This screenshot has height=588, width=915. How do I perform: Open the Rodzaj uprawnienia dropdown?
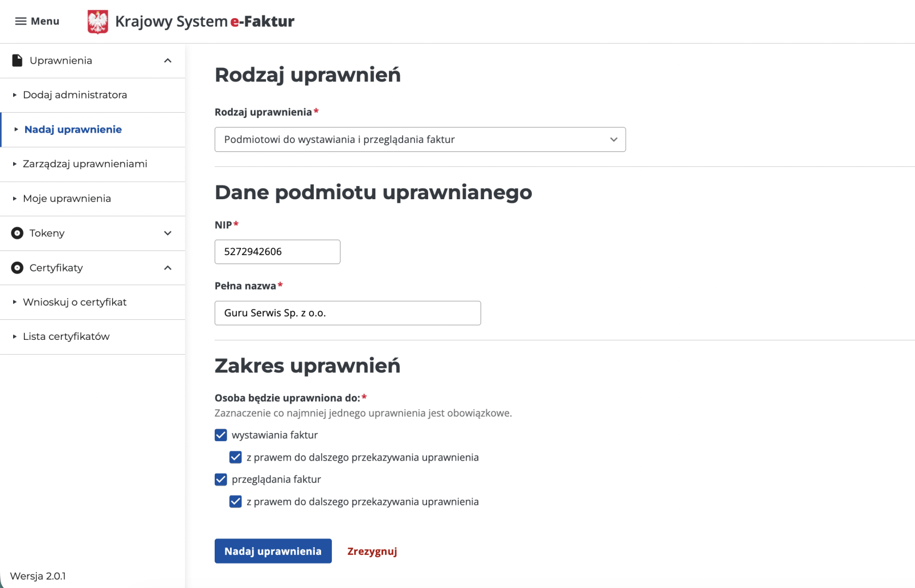pos(420,140)
